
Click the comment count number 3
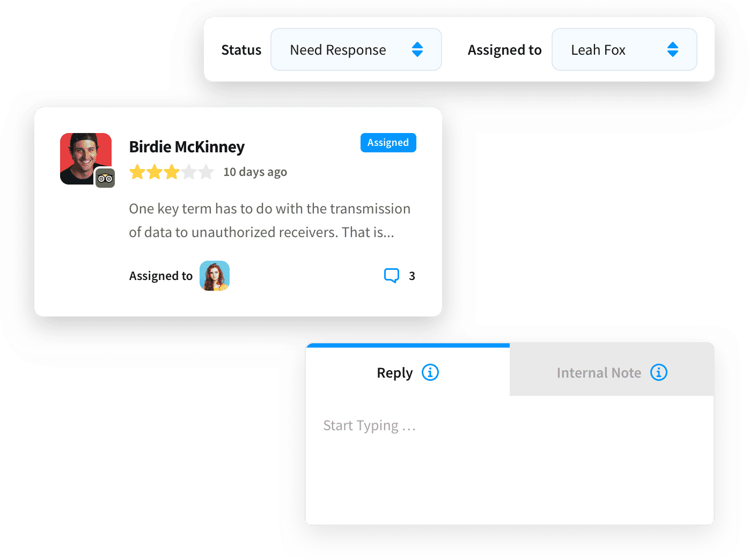(x=412, y=276)
